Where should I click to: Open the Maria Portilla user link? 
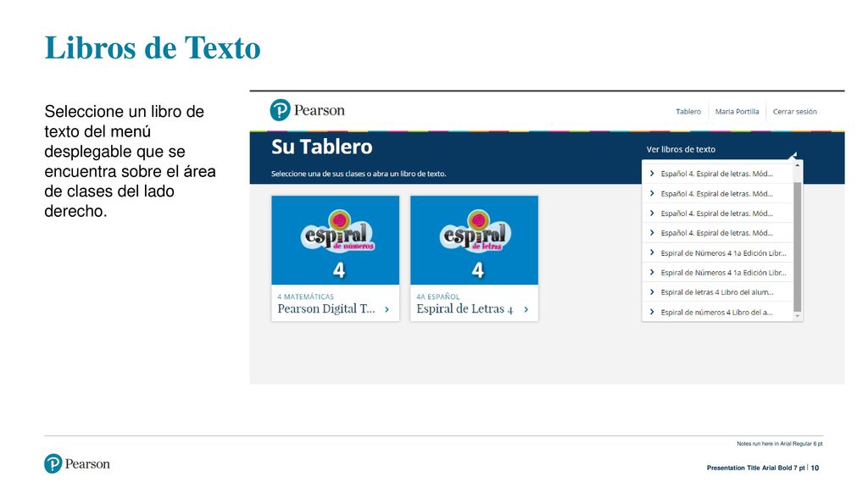(737, 112)
